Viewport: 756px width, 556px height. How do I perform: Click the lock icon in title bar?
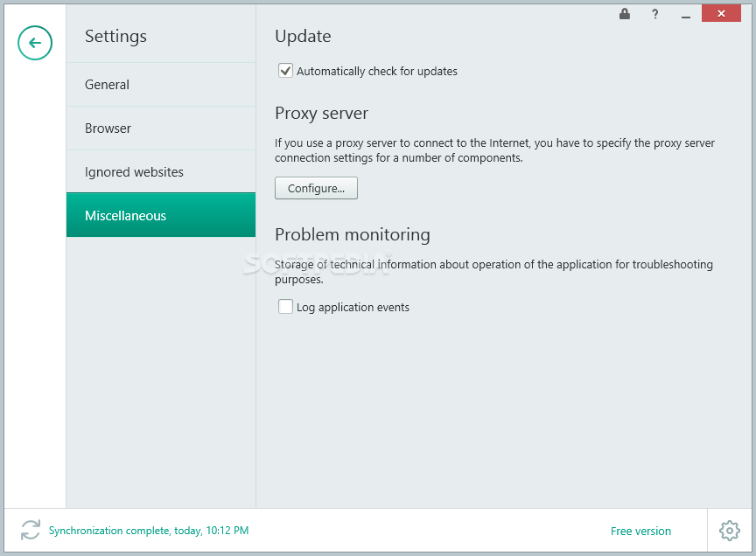click(625, 13)
